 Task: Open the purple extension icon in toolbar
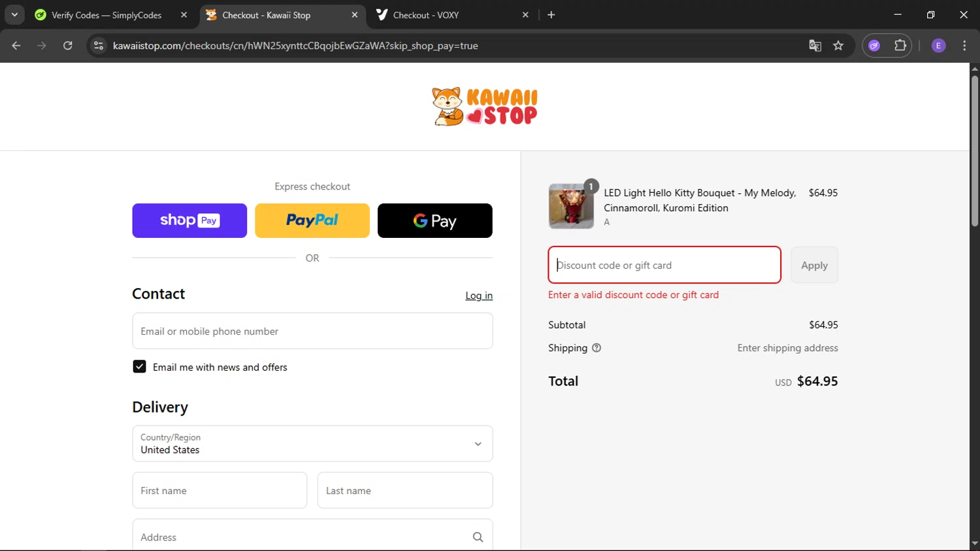pos(874,46)
